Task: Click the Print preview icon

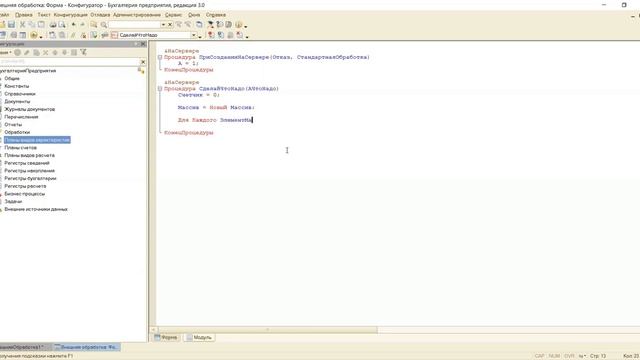Action: 62,25
